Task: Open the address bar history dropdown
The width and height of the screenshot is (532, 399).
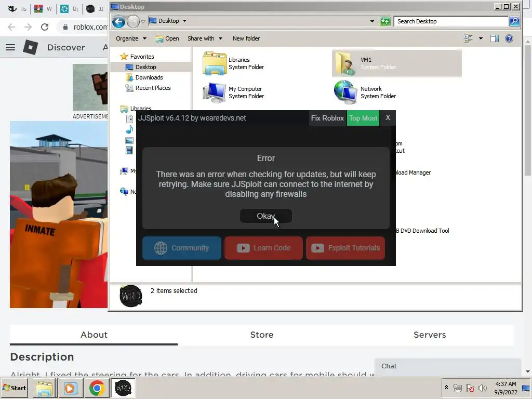Action: tap(372, 21)
